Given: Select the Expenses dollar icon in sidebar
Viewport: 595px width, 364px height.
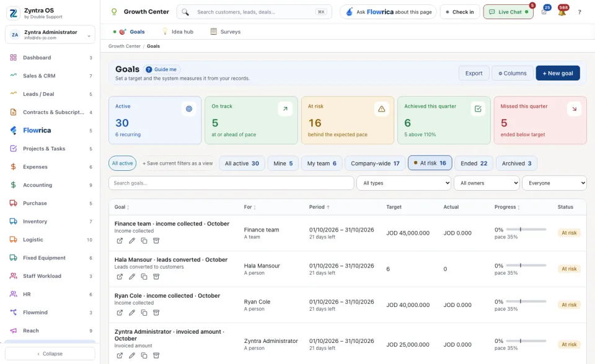Looking at the screenshot, I should coord(13,167).
